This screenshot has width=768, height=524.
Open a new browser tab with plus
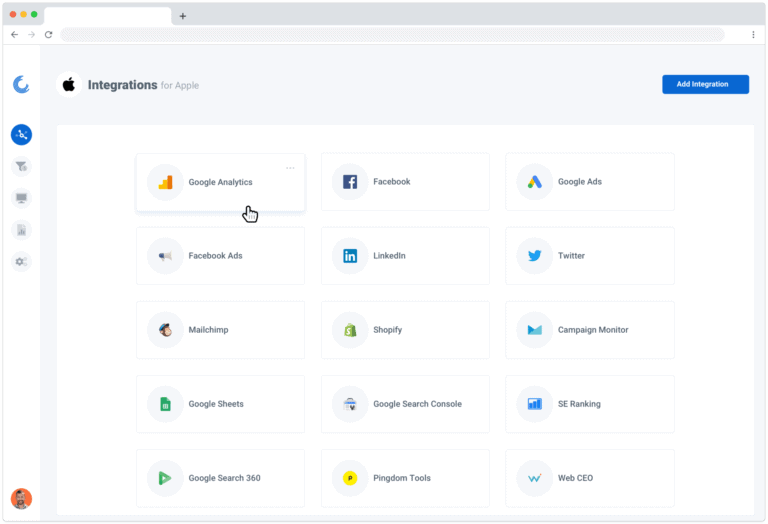click(183, 16)
